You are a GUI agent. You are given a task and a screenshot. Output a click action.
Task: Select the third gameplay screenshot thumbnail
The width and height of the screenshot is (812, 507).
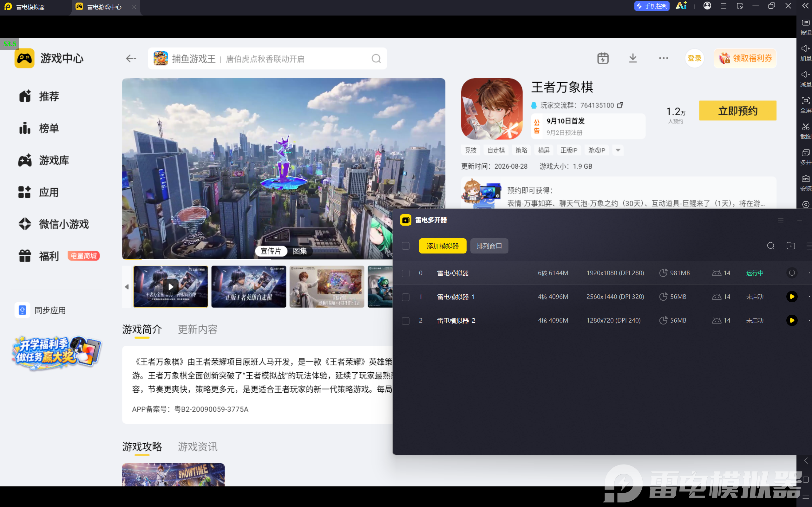coord(327,287)
